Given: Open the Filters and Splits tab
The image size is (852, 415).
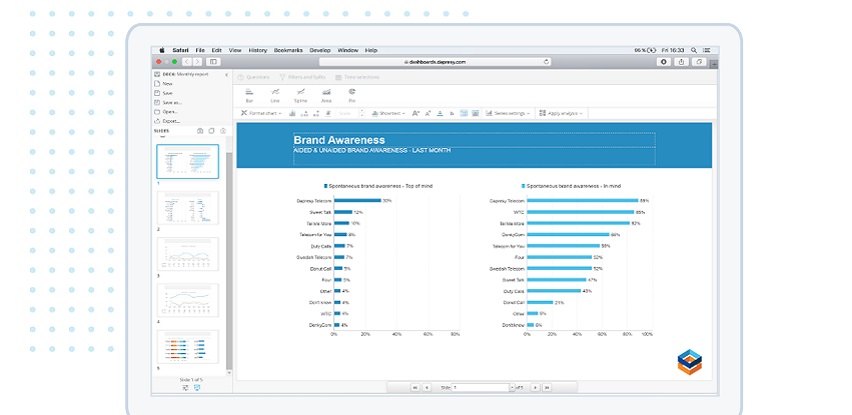Looking at the screenshot, I should click(x=302, y=77).
